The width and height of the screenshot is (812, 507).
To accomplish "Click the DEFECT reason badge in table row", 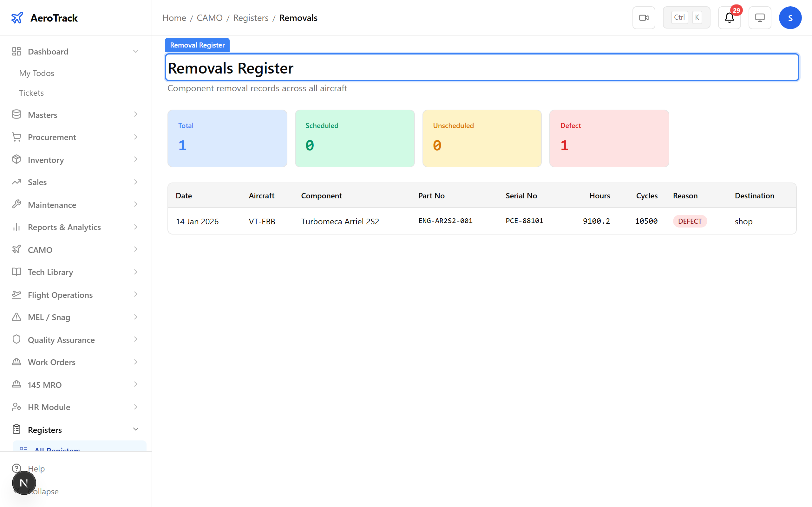I will pyautogui.click(x=690, y=221).
